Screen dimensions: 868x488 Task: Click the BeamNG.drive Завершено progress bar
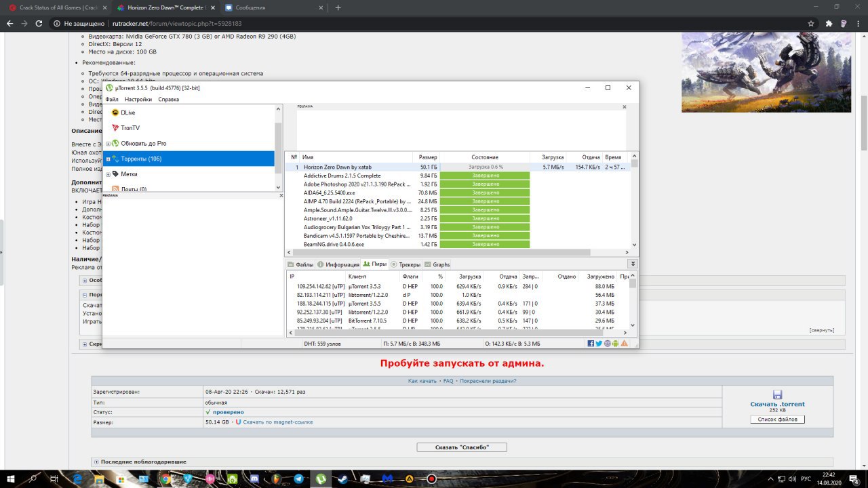(485, 244)
